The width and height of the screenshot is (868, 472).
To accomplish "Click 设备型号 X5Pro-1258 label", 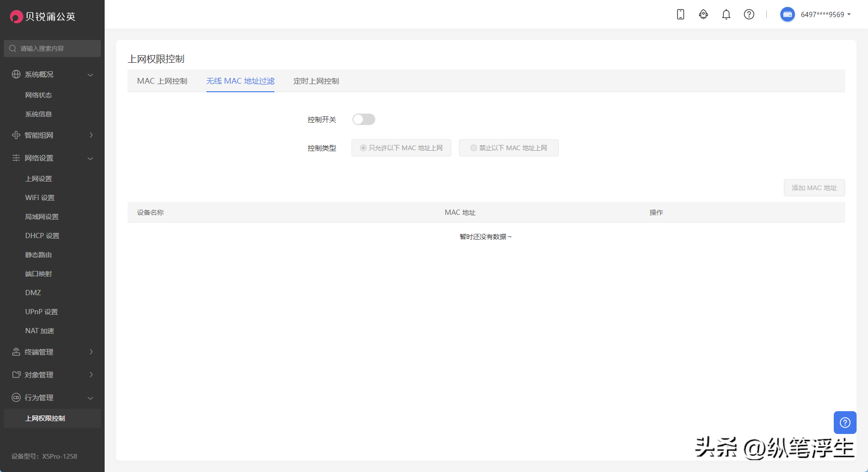I will click(x=44, y=456).
